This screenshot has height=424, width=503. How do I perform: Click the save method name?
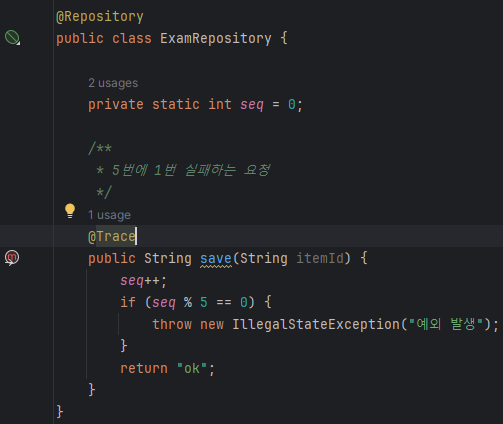click(x=216, y=259)
